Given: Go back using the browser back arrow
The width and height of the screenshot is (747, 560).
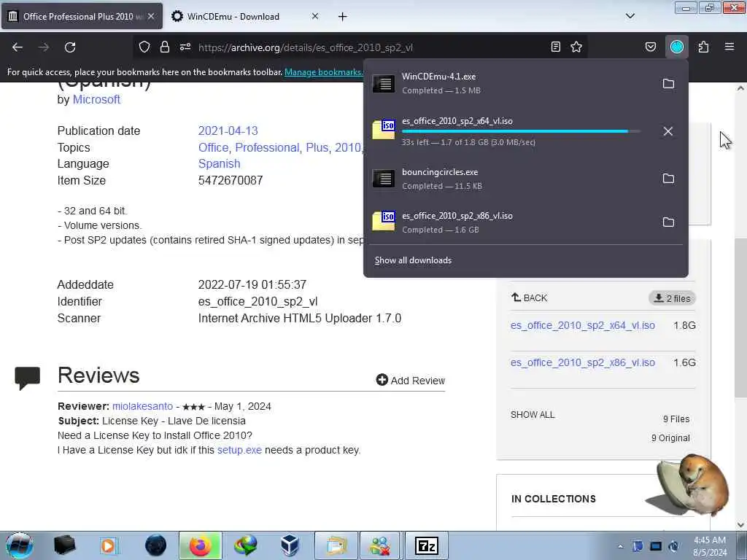Looking at the screenshot, I should [x=18, y=47].
